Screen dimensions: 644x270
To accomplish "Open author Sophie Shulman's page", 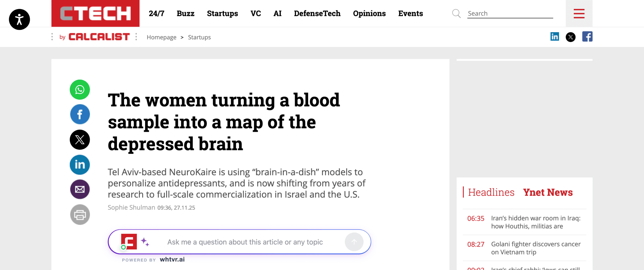I will tap(131, 207).
